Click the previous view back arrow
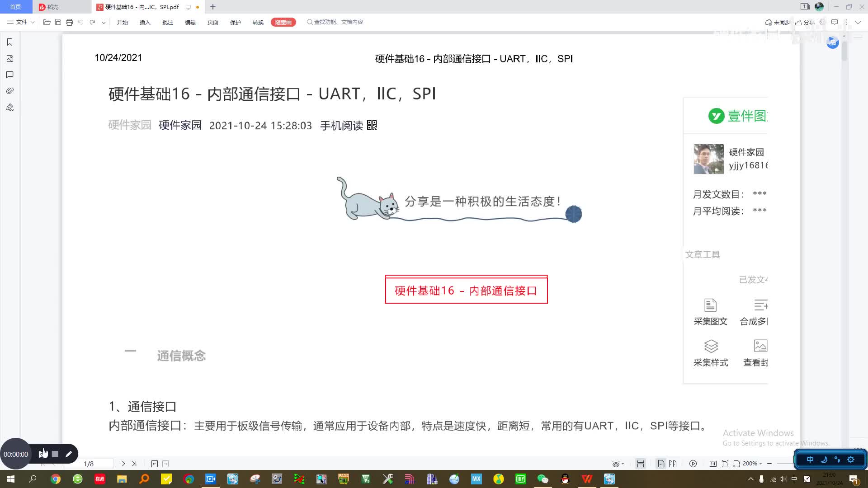This screenshot has width=868, height=488. 155,464
